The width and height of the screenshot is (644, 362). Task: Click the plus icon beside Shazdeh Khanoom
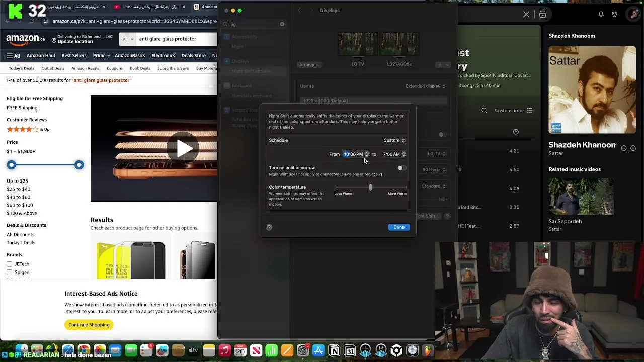point(632,148)
